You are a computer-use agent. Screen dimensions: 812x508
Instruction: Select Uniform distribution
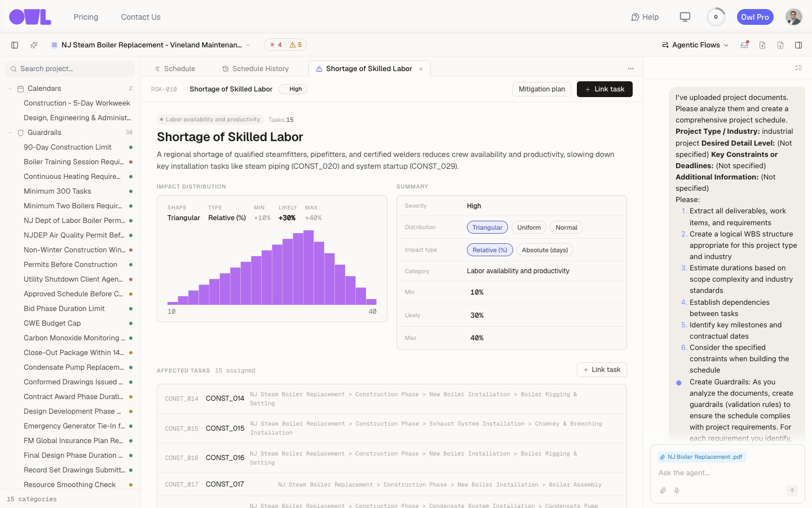tap(529, 227)
